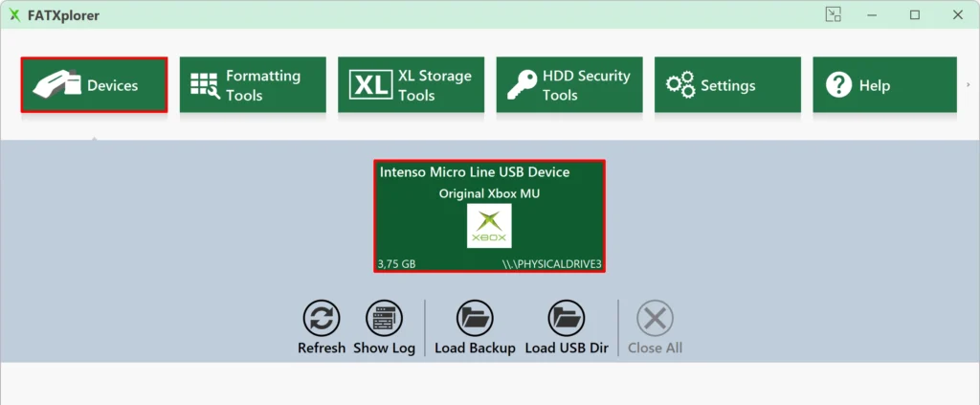Go to the Settings tab
This screenshot has height=405, width=980.
click(727, 85)
